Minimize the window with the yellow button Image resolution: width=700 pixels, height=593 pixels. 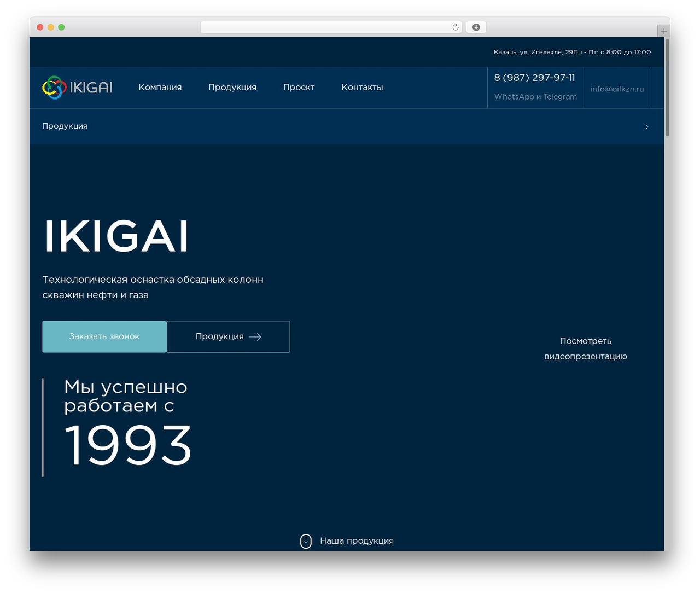coord(51,27)
